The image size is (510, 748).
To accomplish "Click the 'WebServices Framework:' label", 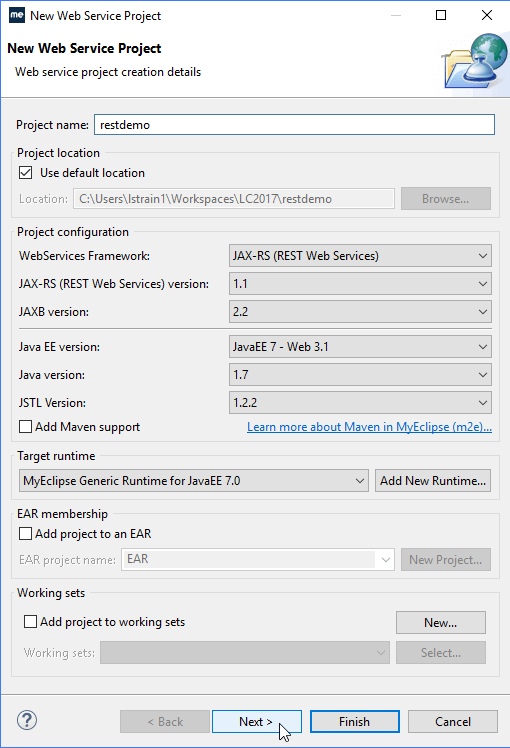I will [x=84, y=256].
